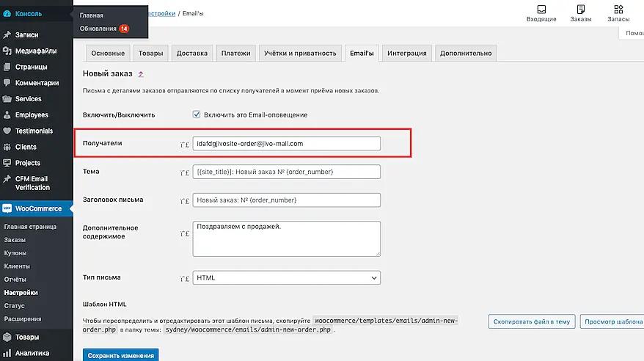Click the CFM Email Verification pin icon

coord(7,179)
